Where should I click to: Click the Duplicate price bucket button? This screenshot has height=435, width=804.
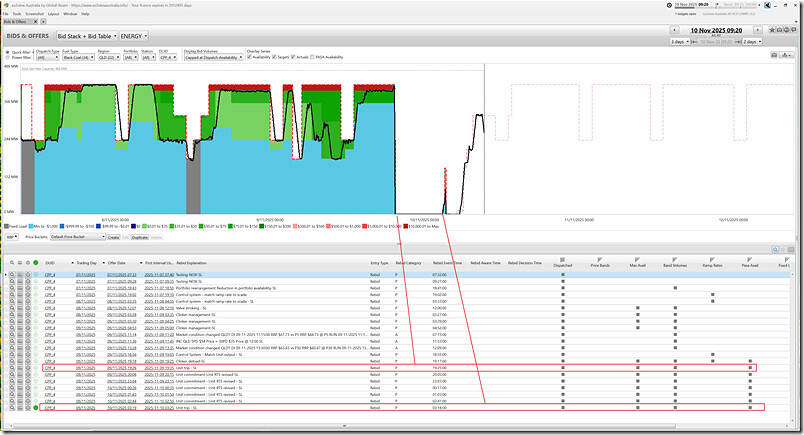139,238
